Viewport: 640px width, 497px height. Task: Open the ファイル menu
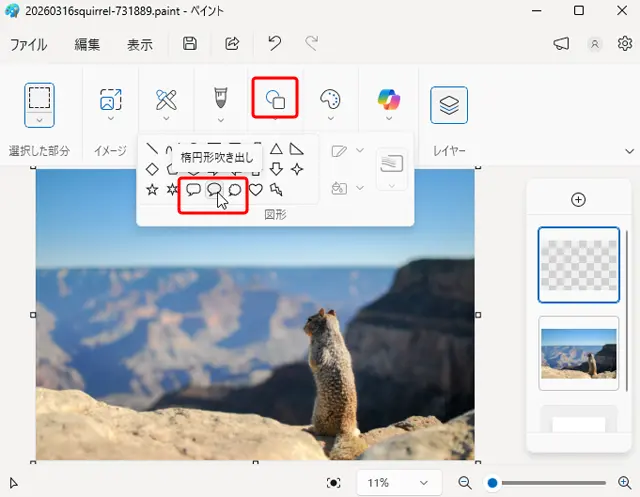(x=29, y=45)
